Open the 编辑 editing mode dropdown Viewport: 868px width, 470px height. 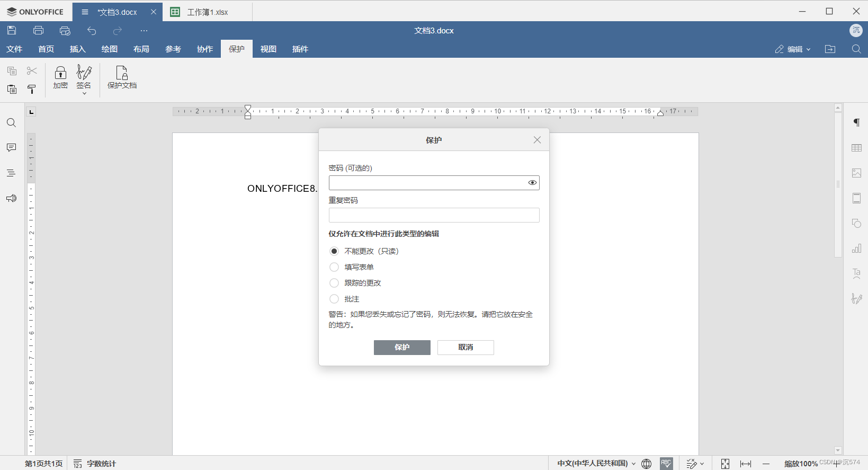tap(792, 49)
